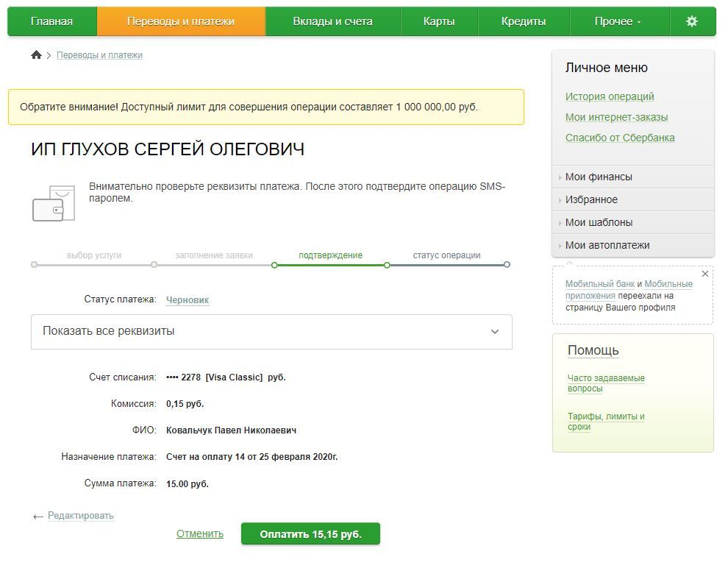Open Часто задаваемые вопросы help link
The image size is (728, 571).
tap(606, 383)
